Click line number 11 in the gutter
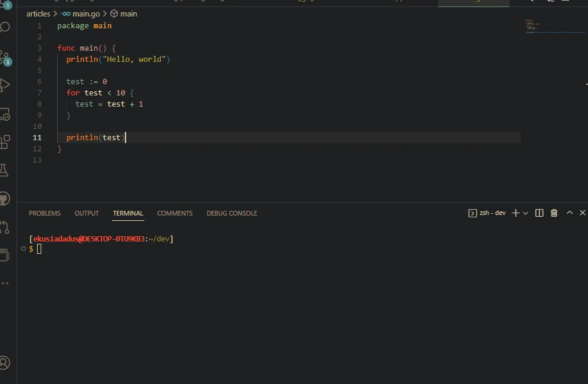The width and height of the screenshot is (588, 384). coord(37,138)
